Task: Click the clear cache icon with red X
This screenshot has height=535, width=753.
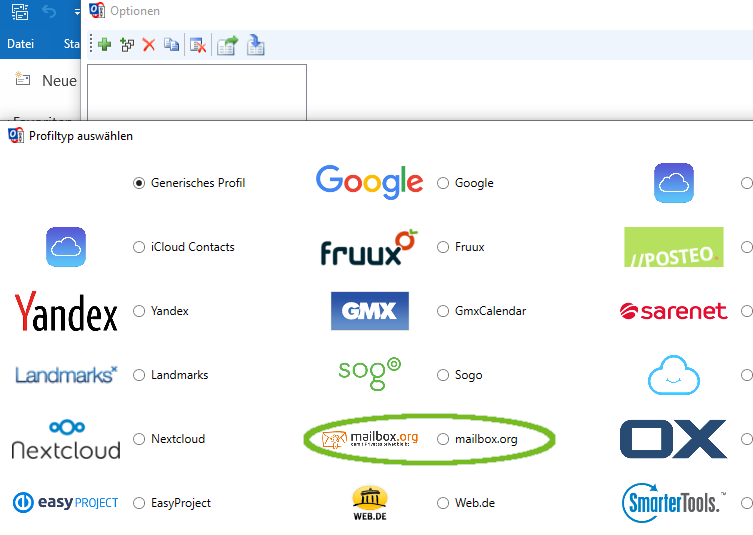Action: pyautogui.click(x=198, y=45)
